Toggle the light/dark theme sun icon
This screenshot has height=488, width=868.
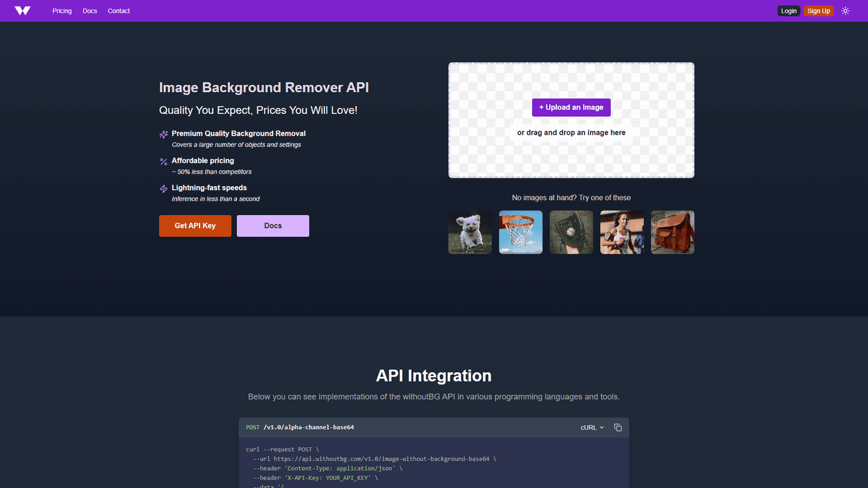[x=845, y=11]
